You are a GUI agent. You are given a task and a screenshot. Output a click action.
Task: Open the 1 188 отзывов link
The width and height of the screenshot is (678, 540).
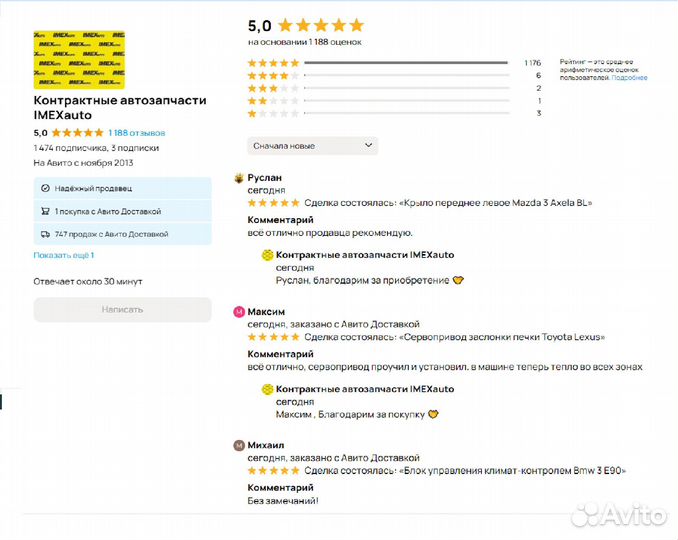click(137, 133)
